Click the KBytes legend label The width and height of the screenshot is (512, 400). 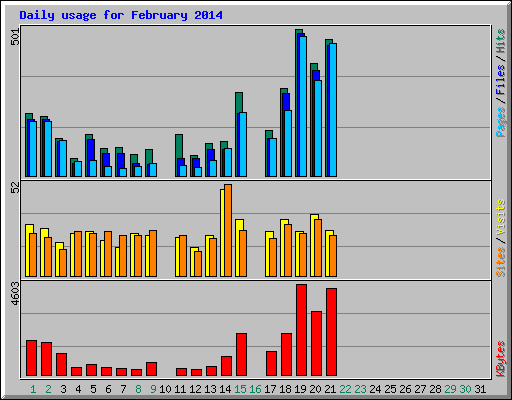(500, 359)
